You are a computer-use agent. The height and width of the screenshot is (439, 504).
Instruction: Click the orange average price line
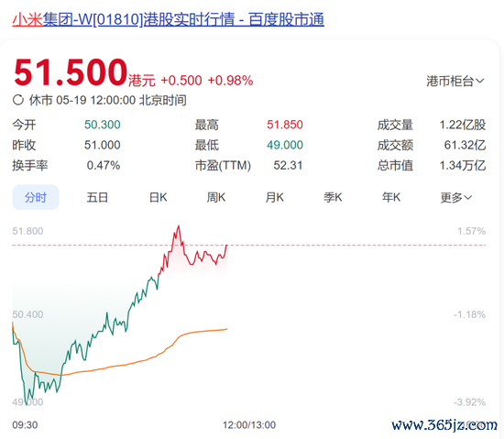click(128, 364)
